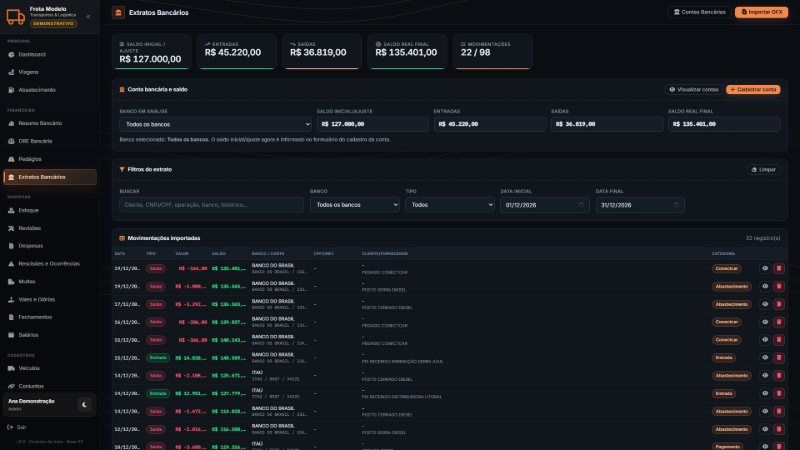Click the Saldo inicial/ajuste field
Screen dimensions: 800x450
(x=372, y=124)
